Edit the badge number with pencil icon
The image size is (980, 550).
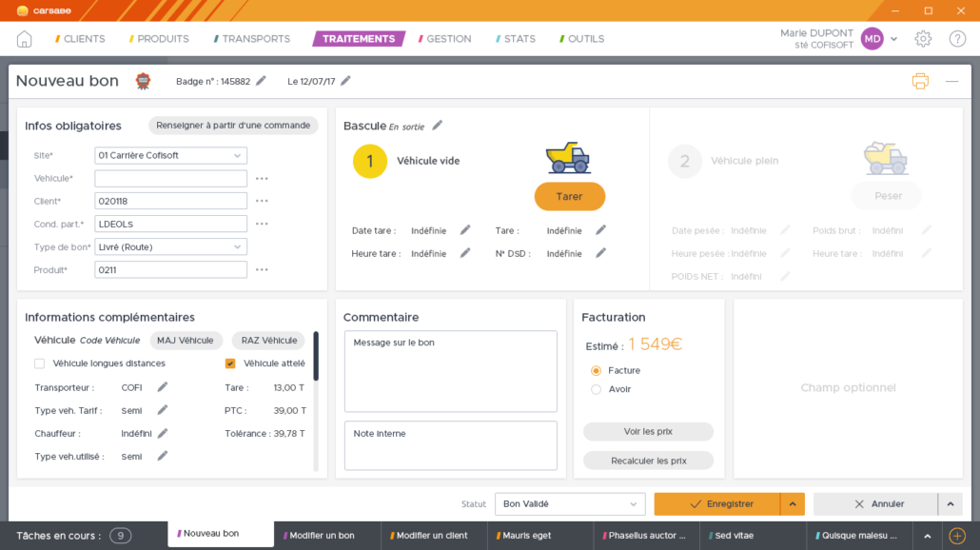click(262, 81)
